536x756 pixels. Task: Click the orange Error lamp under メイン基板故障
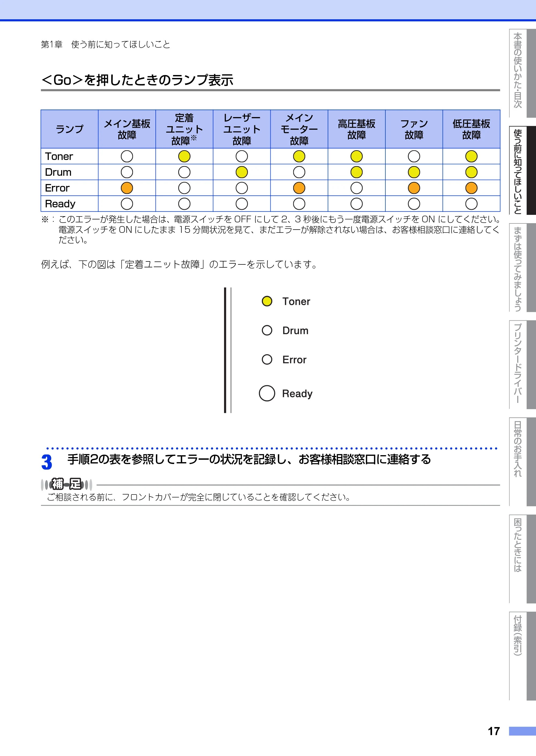127,188
